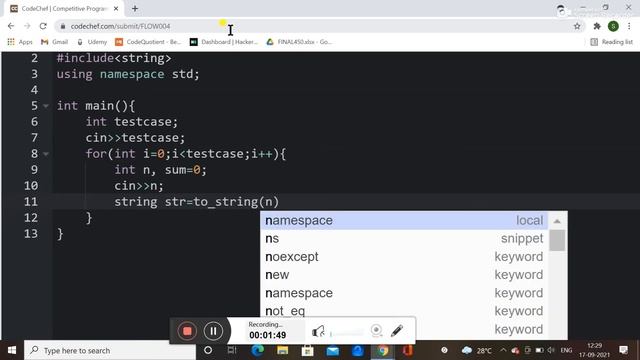Click on 'to_string(n)' in line 11
Screen dimensions: 640x360
point(236,202)
